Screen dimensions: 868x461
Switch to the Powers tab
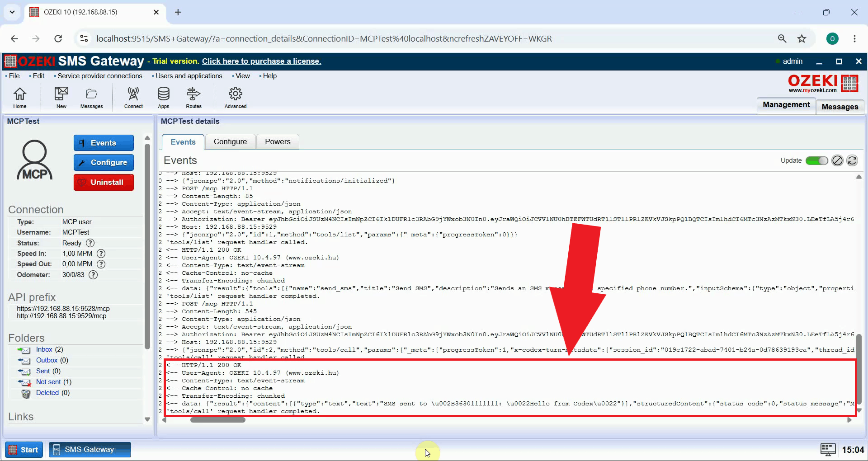click(x=278, y=142)
